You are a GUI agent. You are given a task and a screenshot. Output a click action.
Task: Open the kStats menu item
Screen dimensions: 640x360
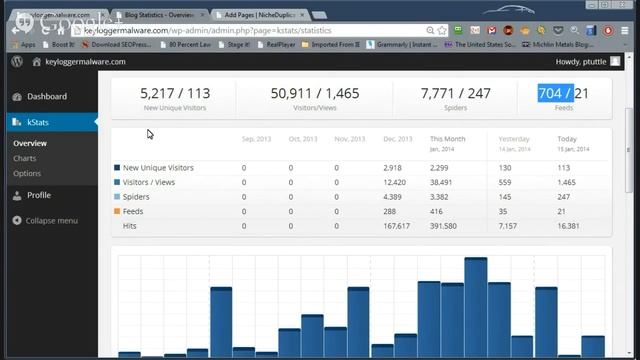(52, 122)
